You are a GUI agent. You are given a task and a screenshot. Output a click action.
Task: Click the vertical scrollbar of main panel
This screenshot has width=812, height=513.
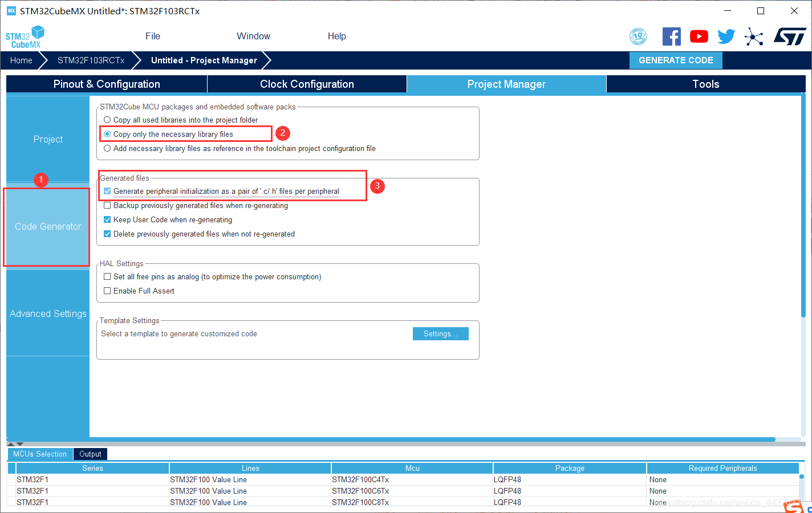(x=803, y=206)
